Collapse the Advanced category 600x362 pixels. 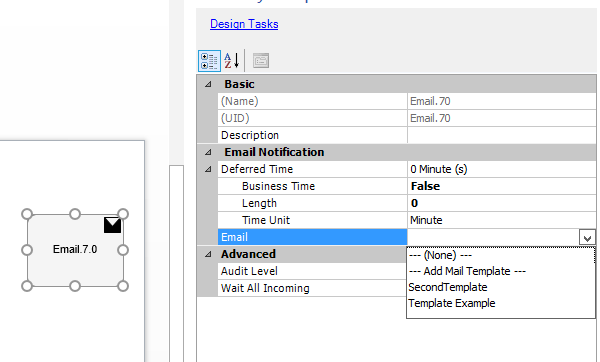[208, 254]
